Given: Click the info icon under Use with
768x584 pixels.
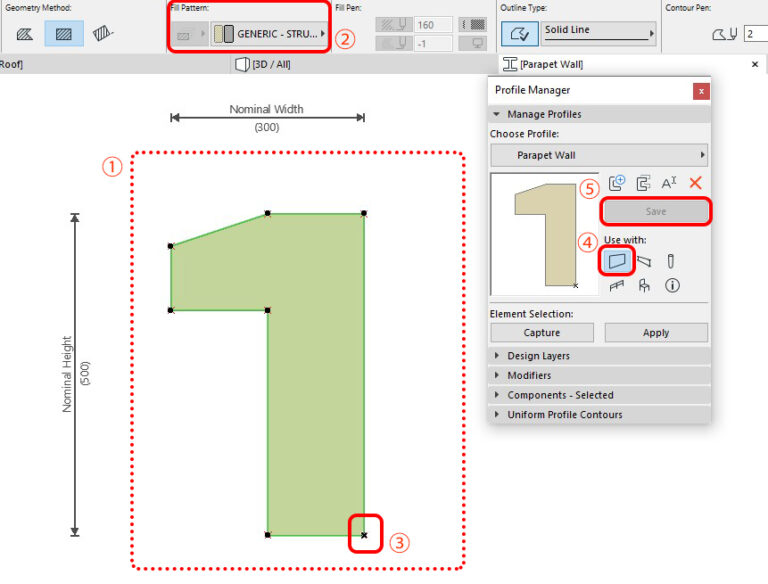Looking at the screenshot, I should 672,285.
